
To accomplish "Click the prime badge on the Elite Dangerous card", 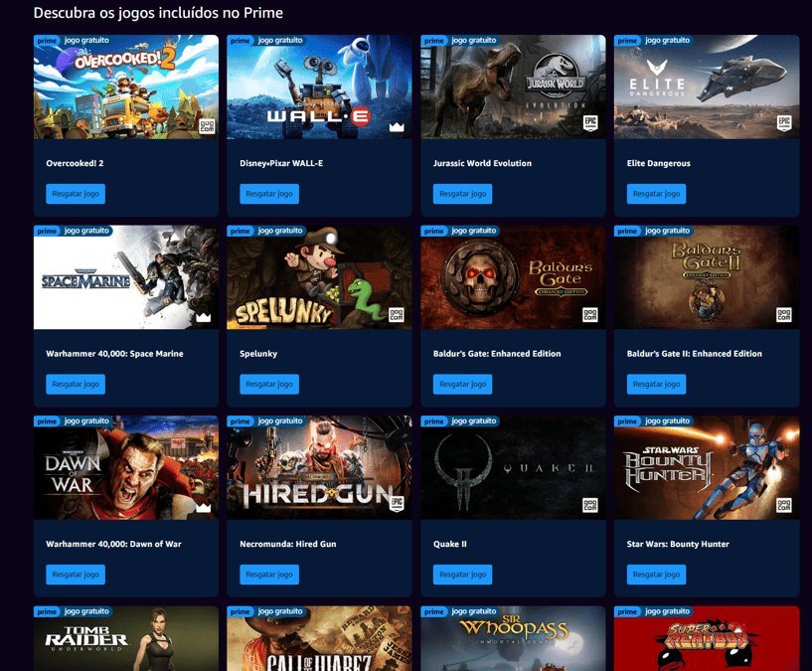I will 628,41.
